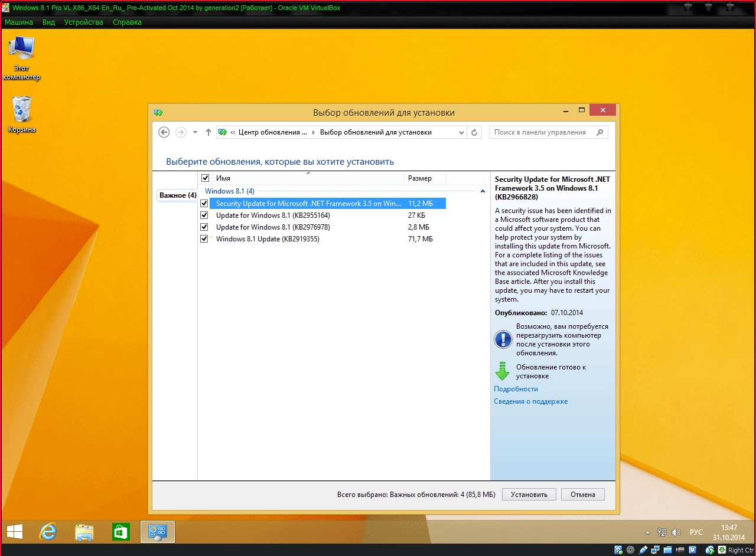Select the '2,8 МБ' size cell

tap(419, 227)
